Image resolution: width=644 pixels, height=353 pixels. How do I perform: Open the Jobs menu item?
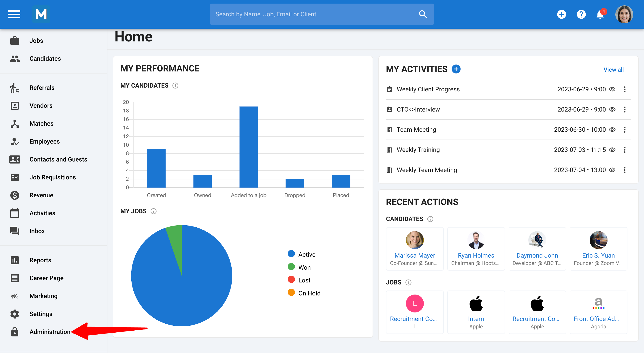pos(53,41)
